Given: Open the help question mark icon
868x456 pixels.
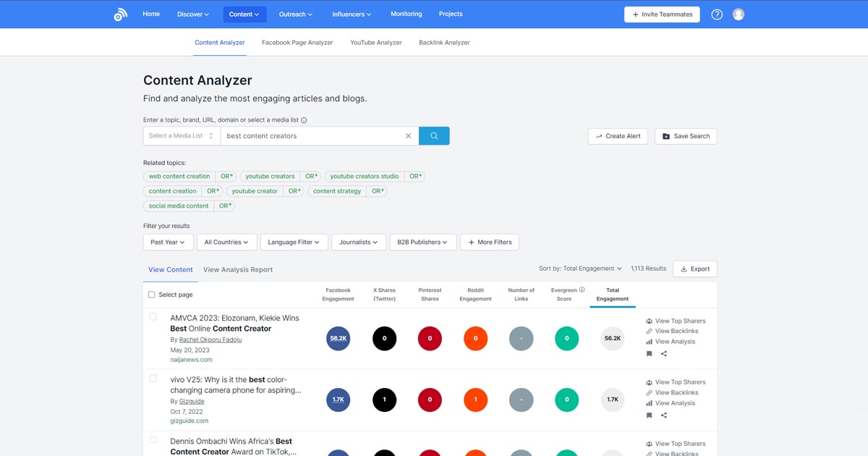Looking at the screenshot, I should tap(717, 14).
